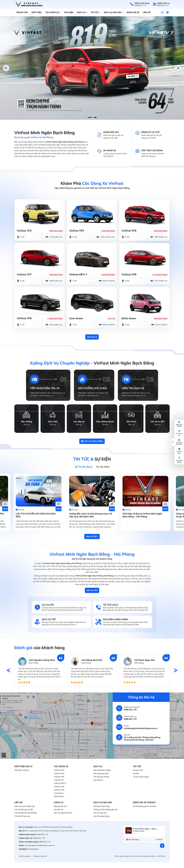The image size is (184, 868).
Task: Click the Facebook icon in the header
Action: [x=162, y=12]
